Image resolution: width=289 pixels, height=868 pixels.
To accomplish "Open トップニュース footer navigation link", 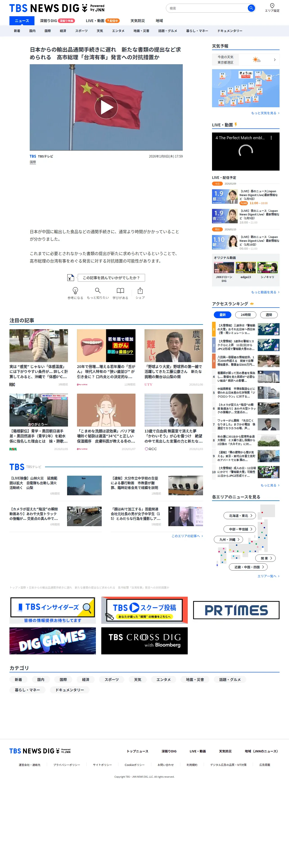I will pos(137,751).
